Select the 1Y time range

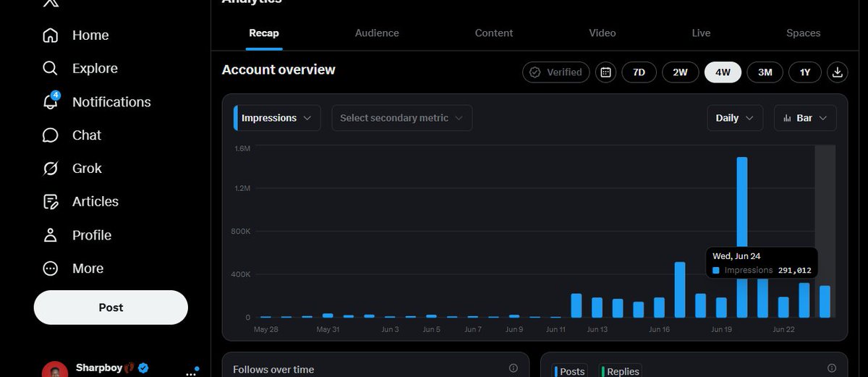(804, 72)
